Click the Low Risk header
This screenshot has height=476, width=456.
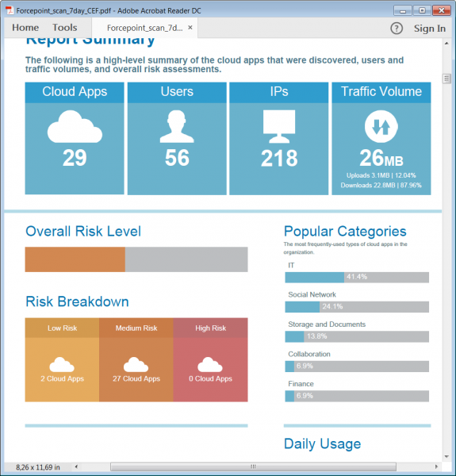[x=62, y=328]
